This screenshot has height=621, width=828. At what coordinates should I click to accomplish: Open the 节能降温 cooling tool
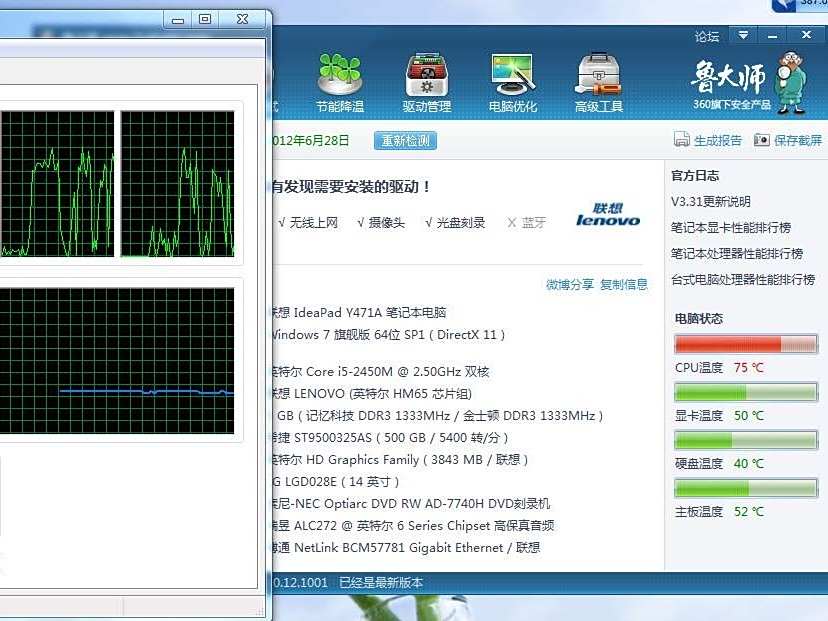[x=342, y=75]
